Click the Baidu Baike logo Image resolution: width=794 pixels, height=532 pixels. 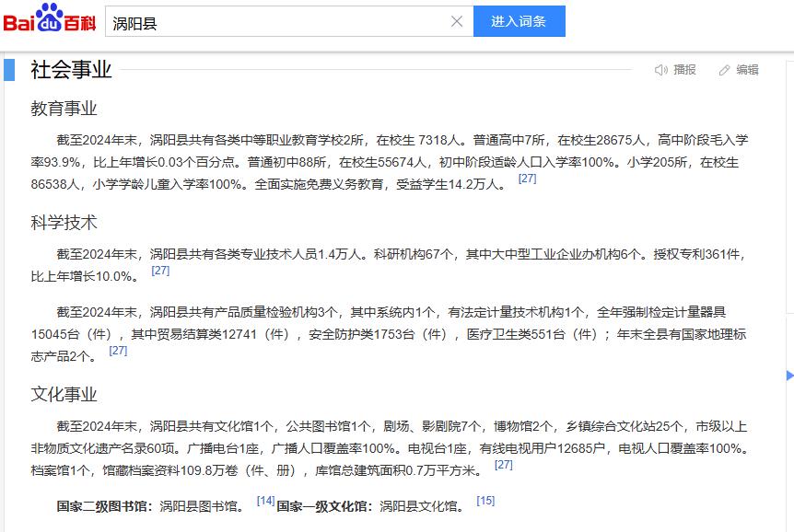click(x=50, y=20)
